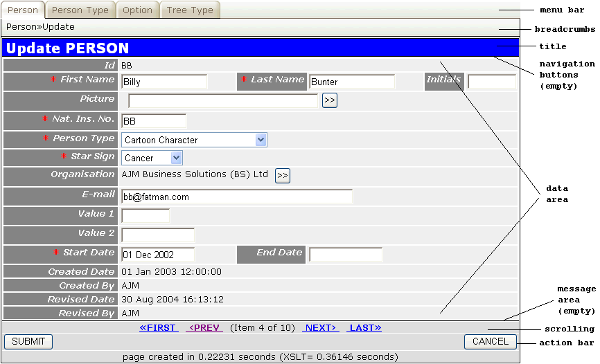Click the browse button beside Picture field

(330, 101)
